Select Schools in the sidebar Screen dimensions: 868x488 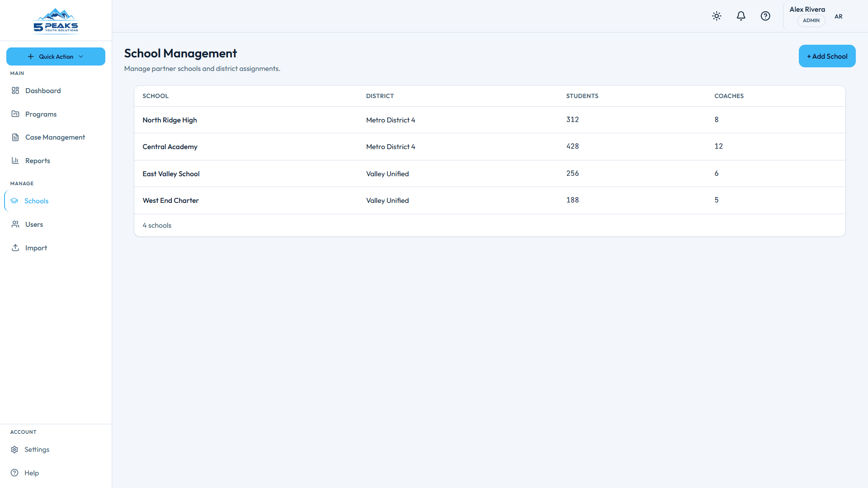tap(56, 201)
